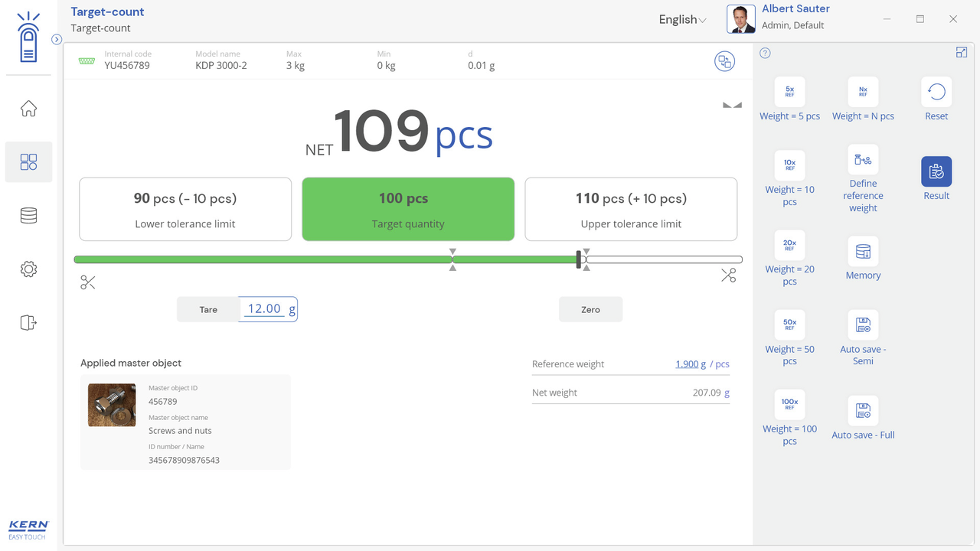
Task: Click the tare value input field
Action: (265, 309)
